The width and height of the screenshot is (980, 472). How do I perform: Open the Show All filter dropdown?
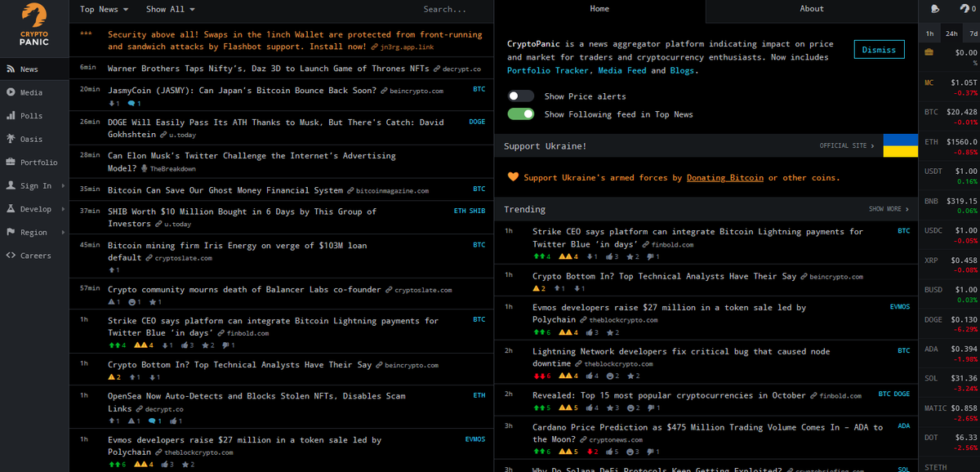pos(170,9)
